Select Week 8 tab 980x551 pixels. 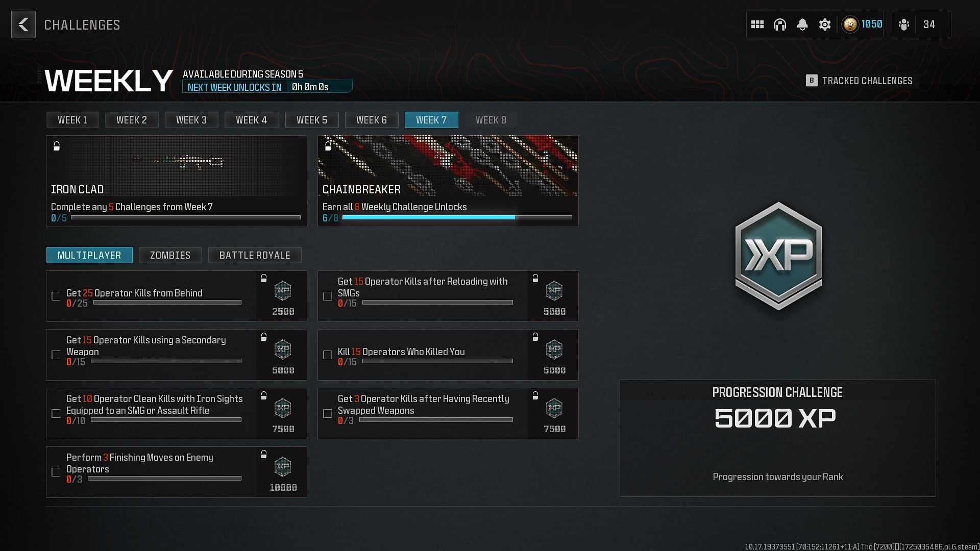(492, 120)
